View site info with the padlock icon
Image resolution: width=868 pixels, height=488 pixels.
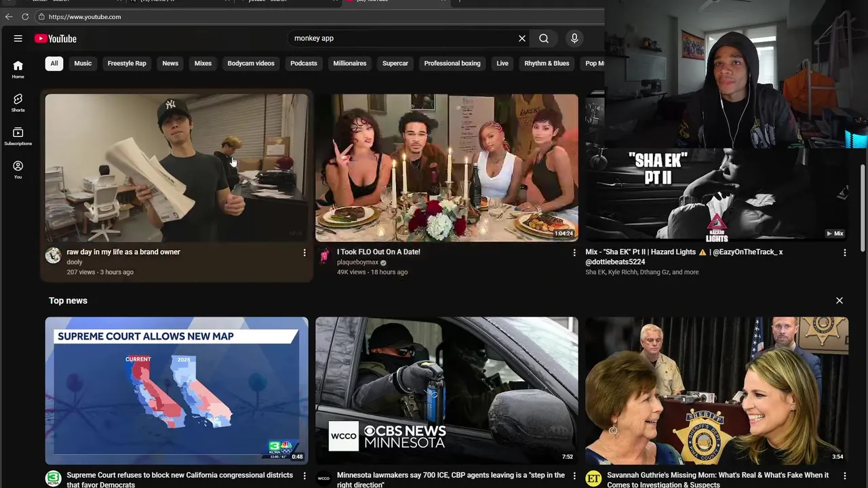(x=41, y=17)
